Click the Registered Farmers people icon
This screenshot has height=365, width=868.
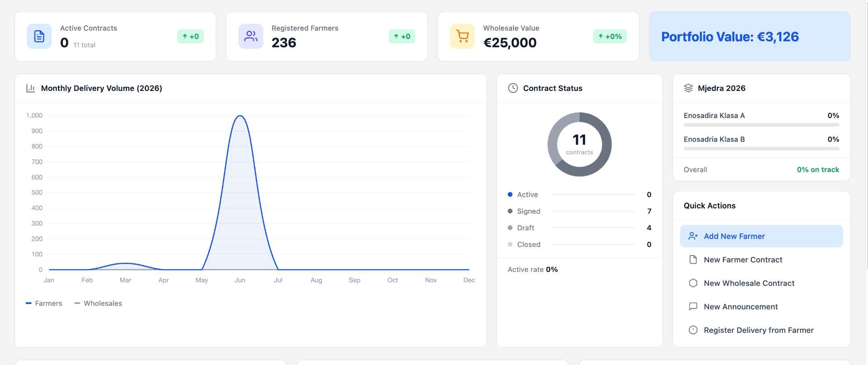251,36
